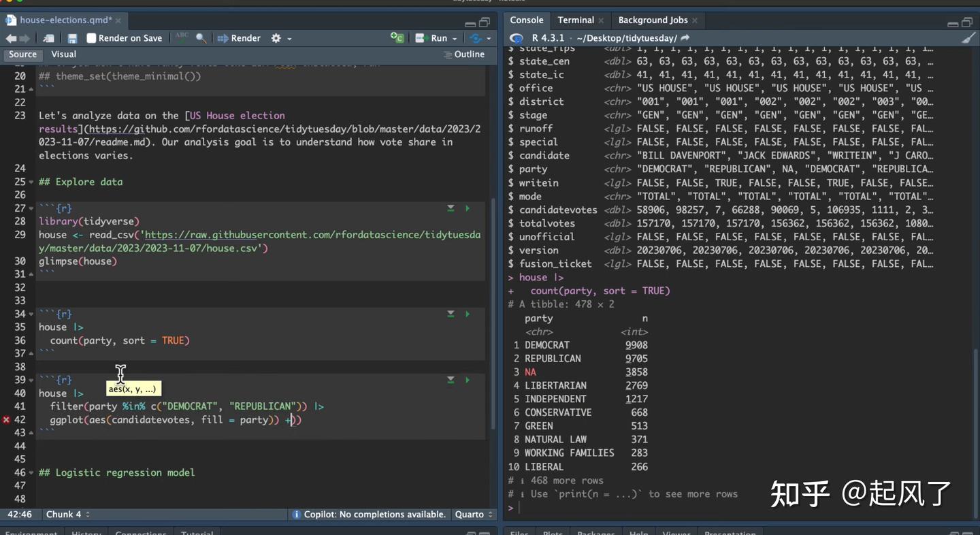Viewport: 980px width, 535px height.
Task: Click the editor vertical scrollbar
Action: coord(495,313)
